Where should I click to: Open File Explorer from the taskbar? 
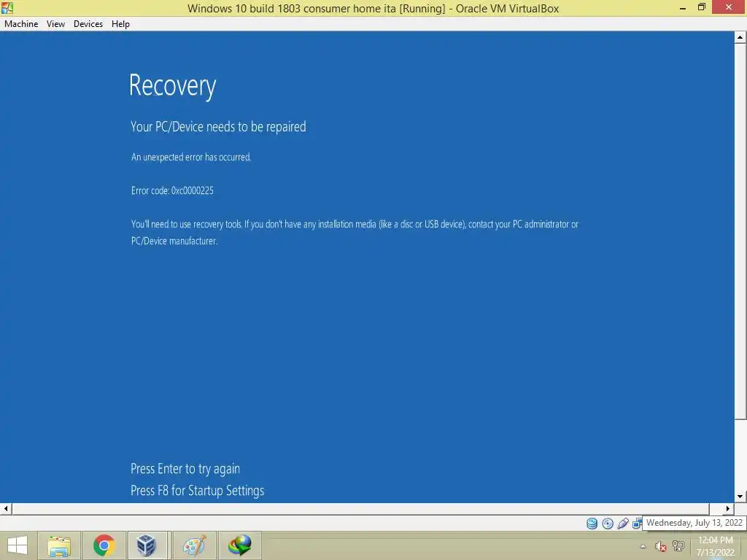click(x=59, y=545)
